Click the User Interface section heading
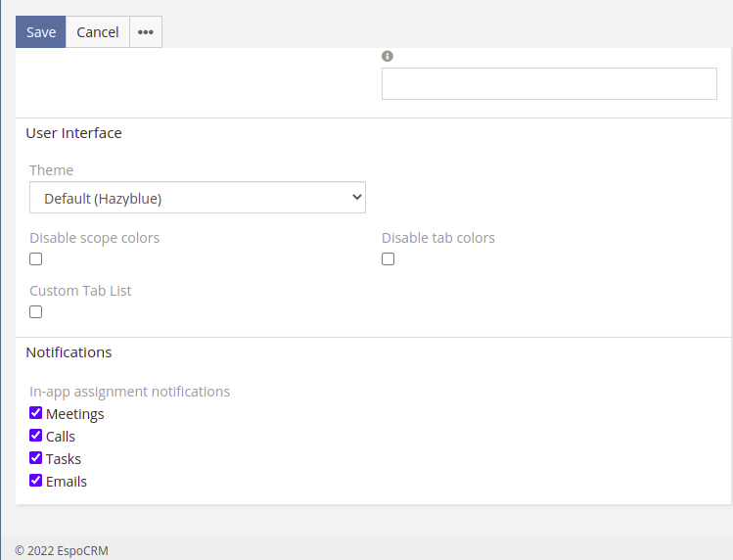The width and height of the screenshot is (733, 560). (73, 133)
